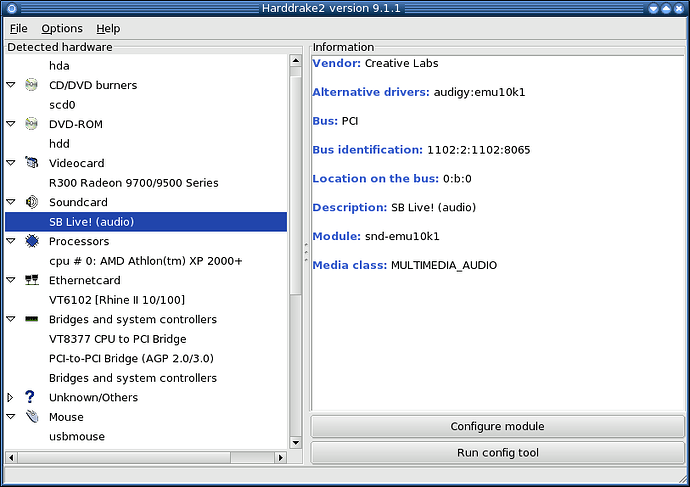Open the Options menu
Image resolution: width=690 pixels, height=487 pixels.
pos(62,29)
